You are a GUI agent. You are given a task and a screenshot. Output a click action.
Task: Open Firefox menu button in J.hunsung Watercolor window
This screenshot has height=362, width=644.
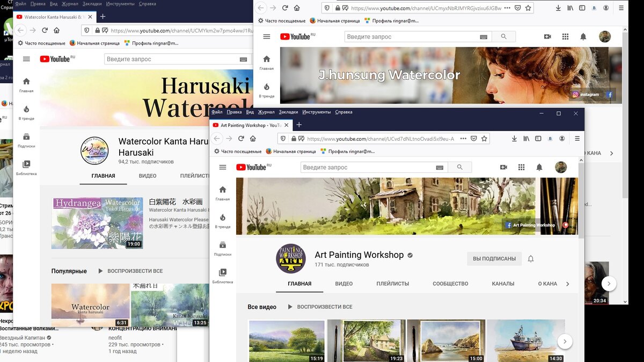621,8
